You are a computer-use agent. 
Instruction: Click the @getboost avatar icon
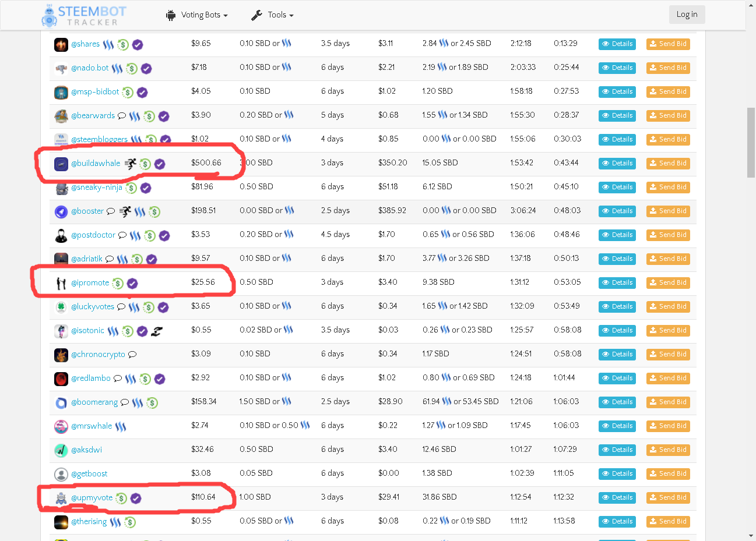tap(61, 475)
